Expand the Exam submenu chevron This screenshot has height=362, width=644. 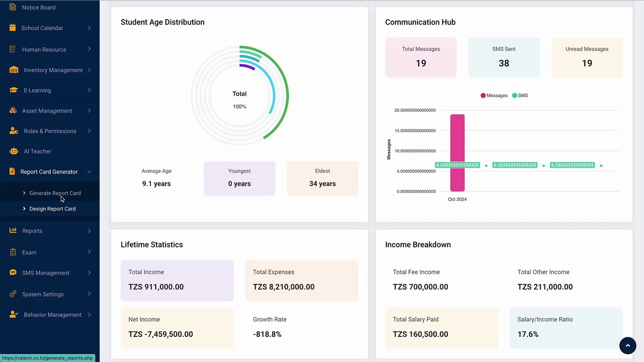click(89, 252)
